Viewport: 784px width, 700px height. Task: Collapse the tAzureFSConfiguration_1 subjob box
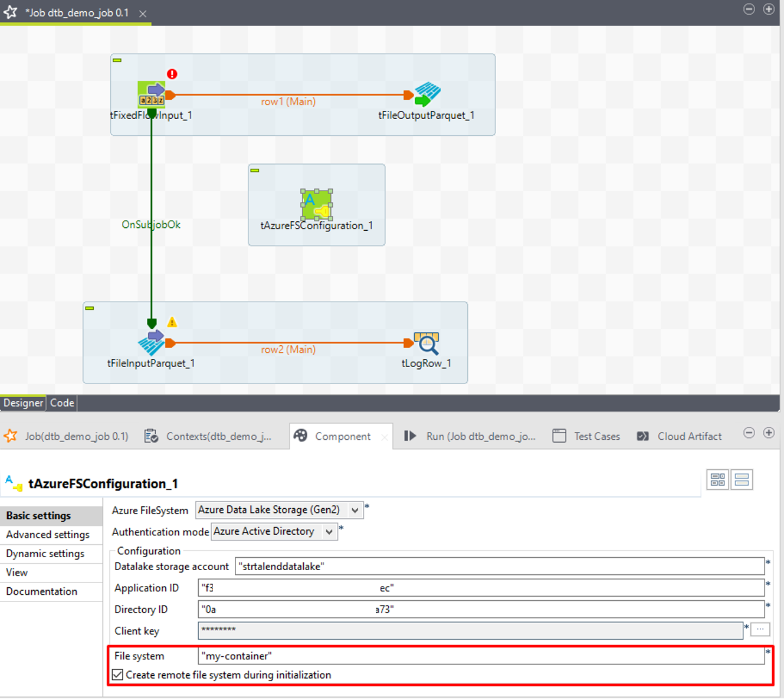point(255,171)
